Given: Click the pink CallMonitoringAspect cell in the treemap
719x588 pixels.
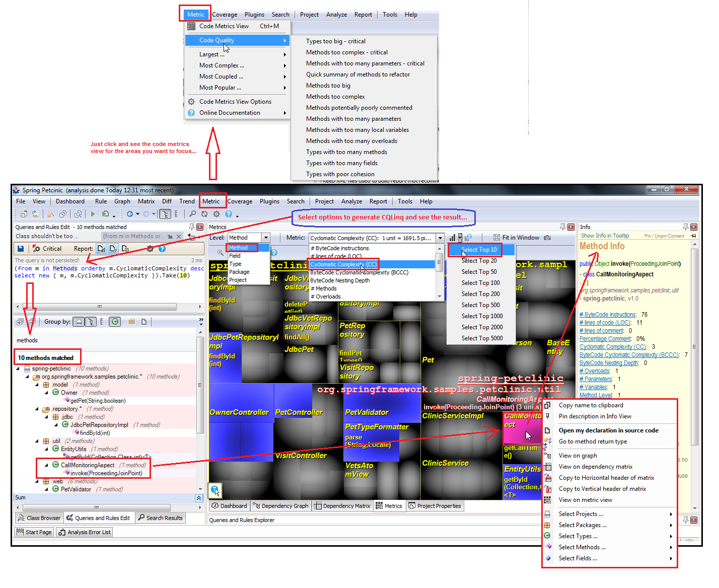Looking at the screenshot, I should [x=522, y=428].
